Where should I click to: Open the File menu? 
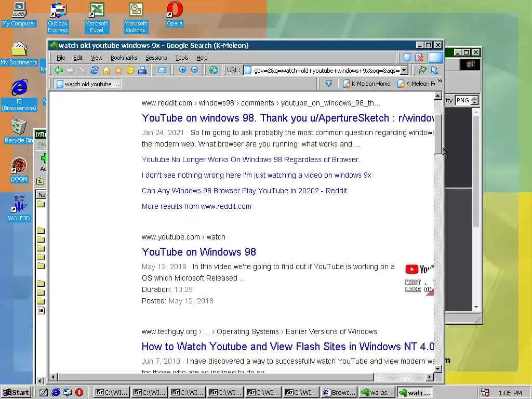pyautogui.click(x=61, y=58)
